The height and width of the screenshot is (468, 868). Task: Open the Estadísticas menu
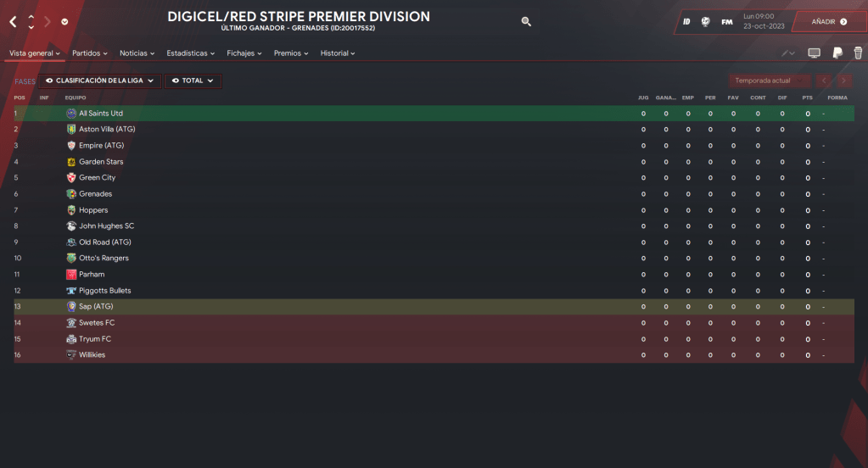click(190, 53)
